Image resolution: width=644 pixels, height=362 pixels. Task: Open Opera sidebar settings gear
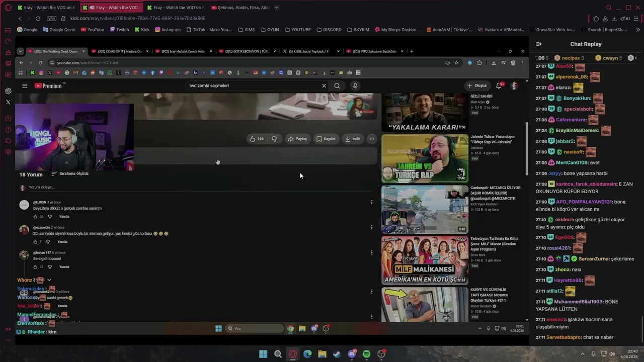click(8, 152)
